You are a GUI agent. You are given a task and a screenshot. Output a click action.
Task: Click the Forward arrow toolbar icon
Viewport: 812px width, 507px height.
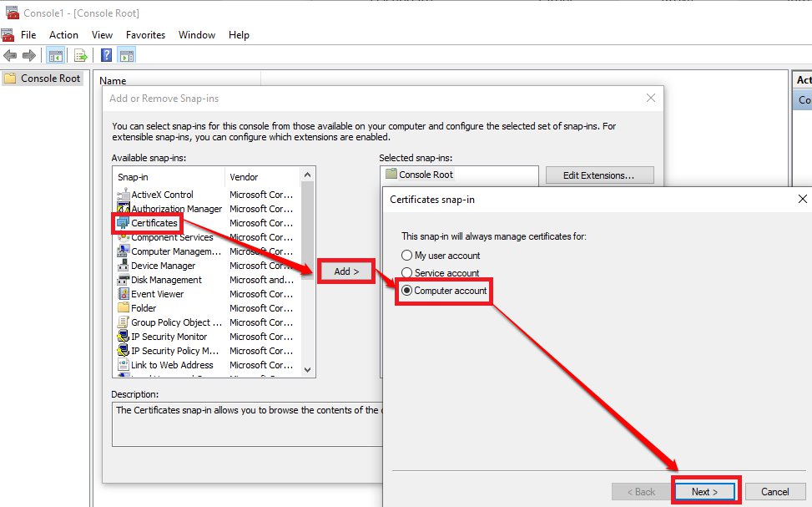coord(29,56)
